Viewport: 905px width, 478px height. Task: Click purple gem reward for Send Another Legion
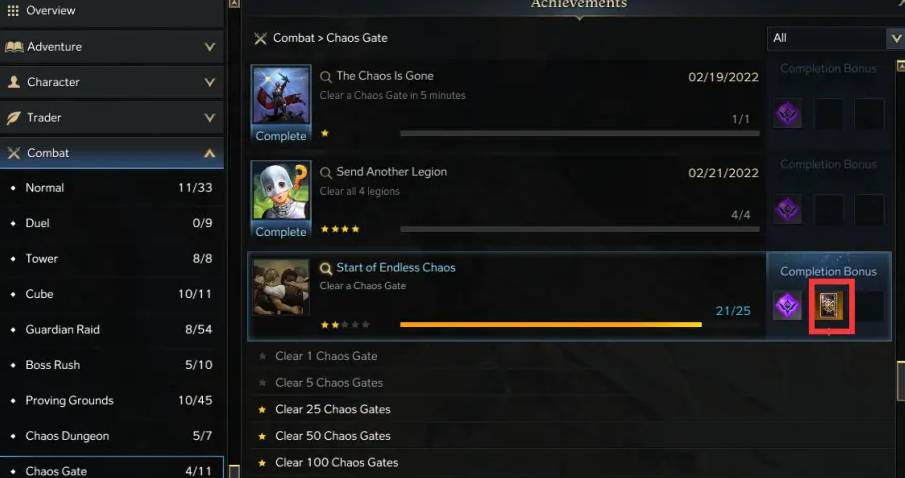coord(788,210)
